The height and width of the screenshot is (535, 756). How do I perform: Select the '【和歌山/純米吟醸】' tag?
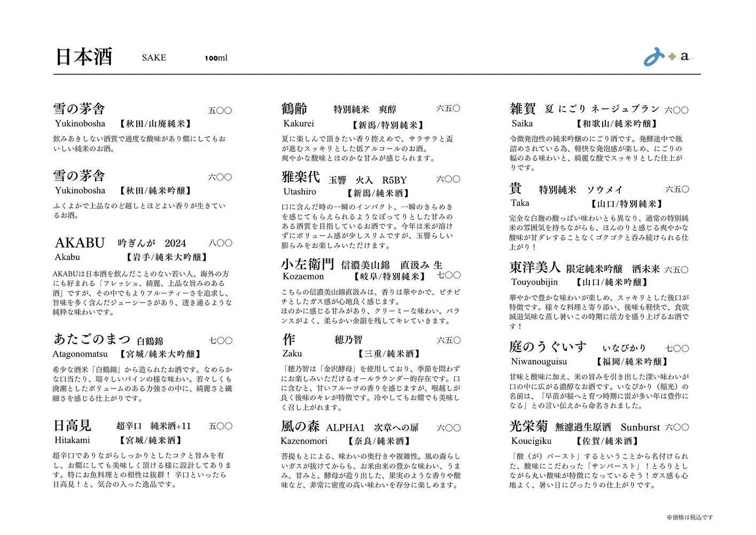pyautogui.click(x=616, y=124)
